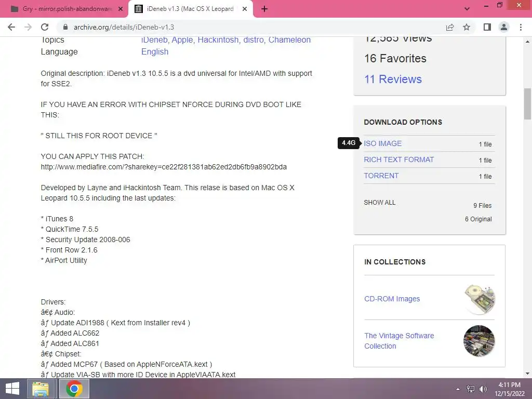This screenshot has width=532, height=399.
Task: Click the mediafire patch URL text
Action: click(164, 167)
